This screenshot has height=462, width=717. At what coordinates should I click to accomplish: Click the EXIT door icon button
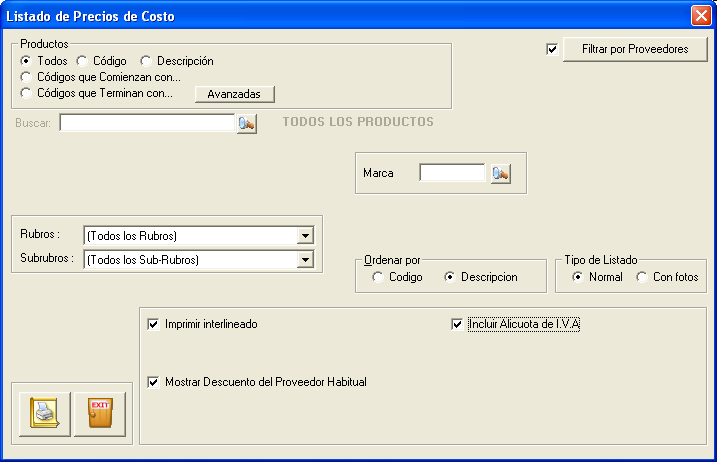(100, 414)
